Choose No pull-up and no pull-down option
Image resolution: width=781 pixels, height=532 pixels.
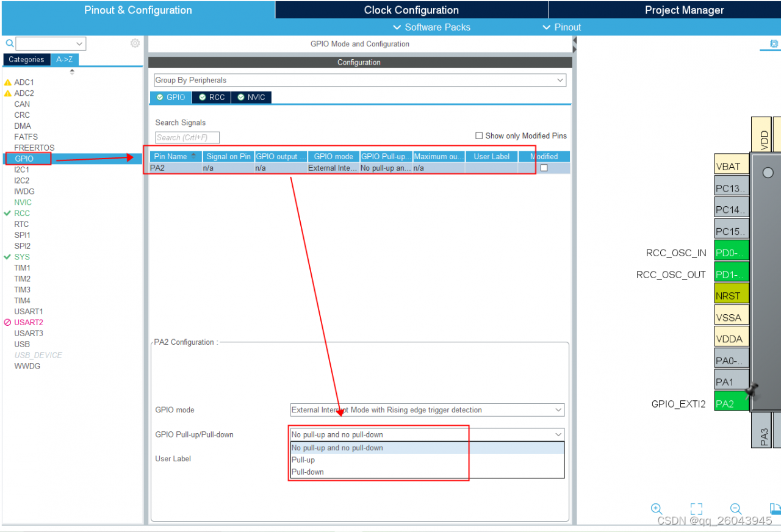tap(427, 448)
